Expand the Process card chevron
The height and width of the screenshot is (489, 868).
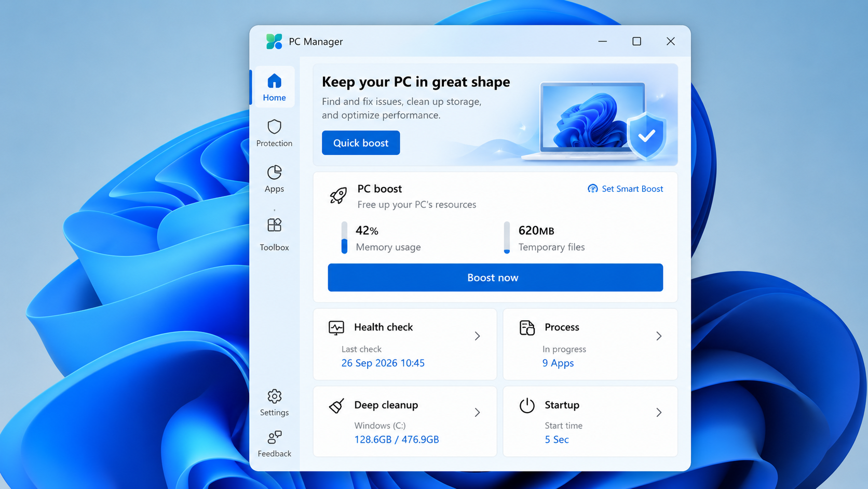coord(659,336)
